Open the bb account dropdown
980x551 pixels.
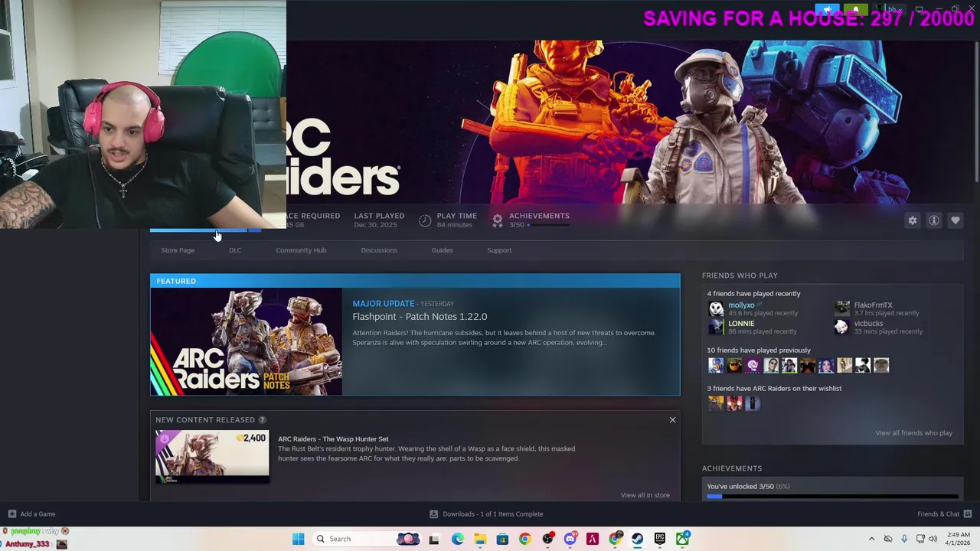[896, 10]
